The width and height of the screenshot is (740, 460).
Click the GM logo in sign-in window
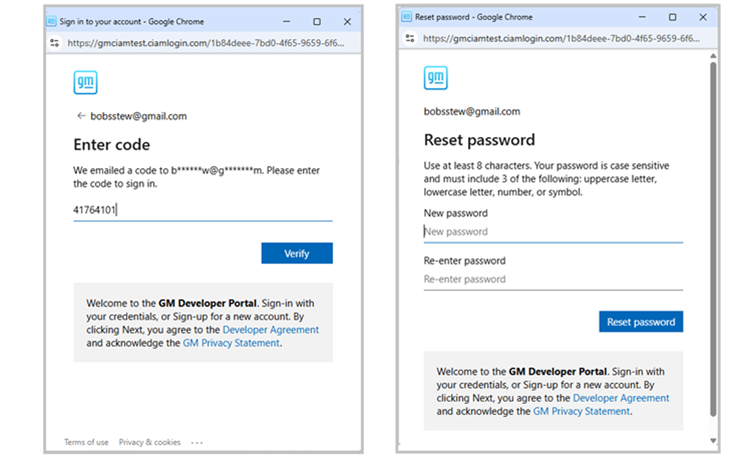tap(85, 83)
